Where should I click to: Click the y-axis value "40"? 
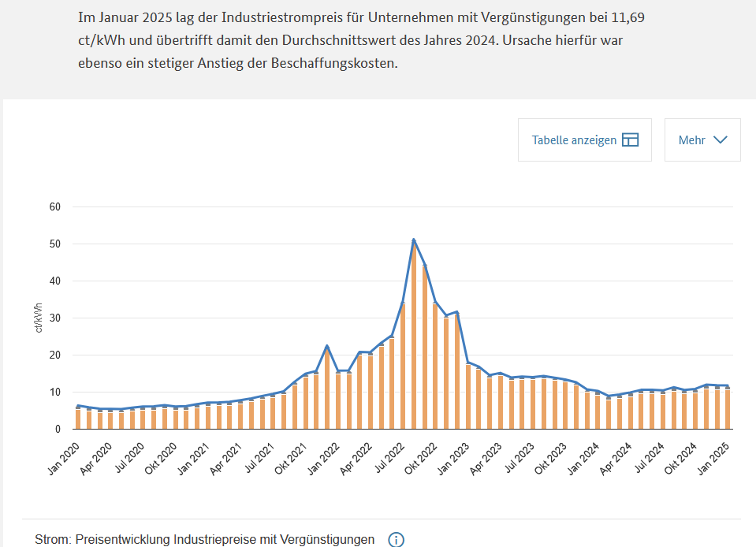tap(55, 281)
